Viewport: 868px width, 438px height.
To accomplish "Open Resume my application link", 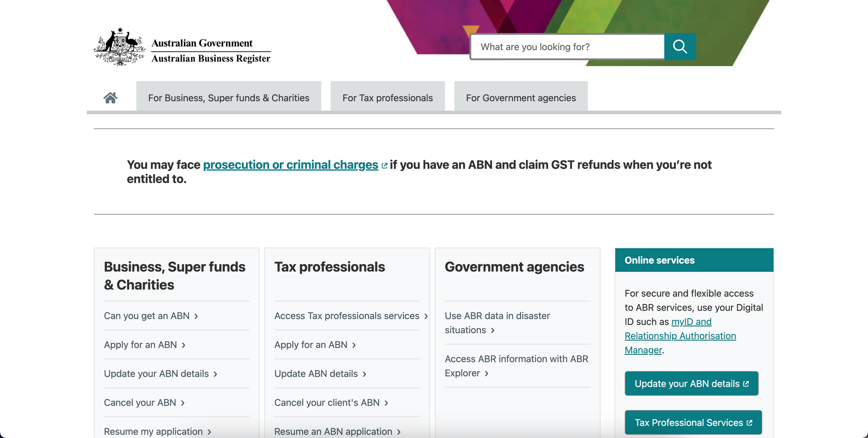I will [x=153, y=432].
